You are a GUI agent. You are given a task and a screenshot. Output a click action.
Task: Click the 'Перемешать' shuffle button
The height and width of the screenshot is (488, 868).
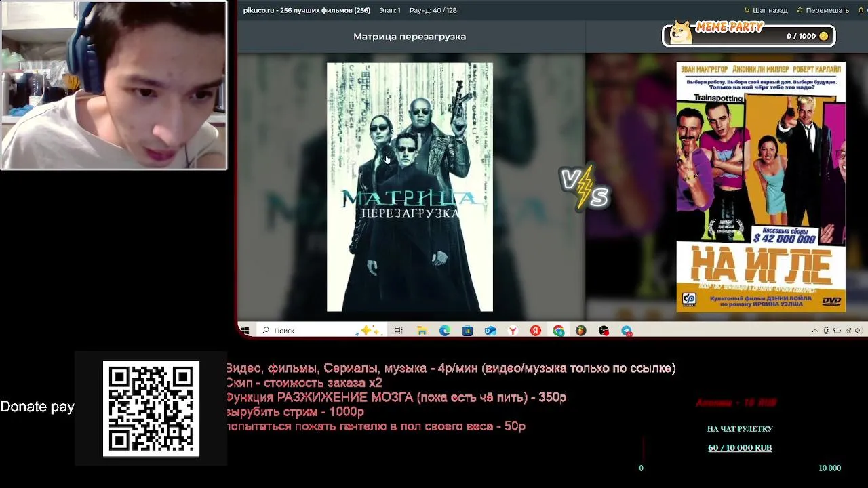click(x=823, y=10)
